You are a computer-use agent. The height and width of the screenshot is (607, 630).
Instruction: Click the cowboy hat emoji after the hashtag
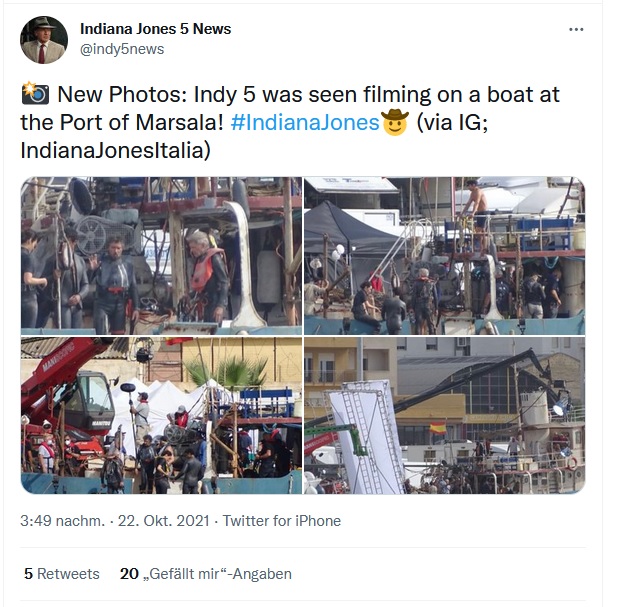coord(395,122)
